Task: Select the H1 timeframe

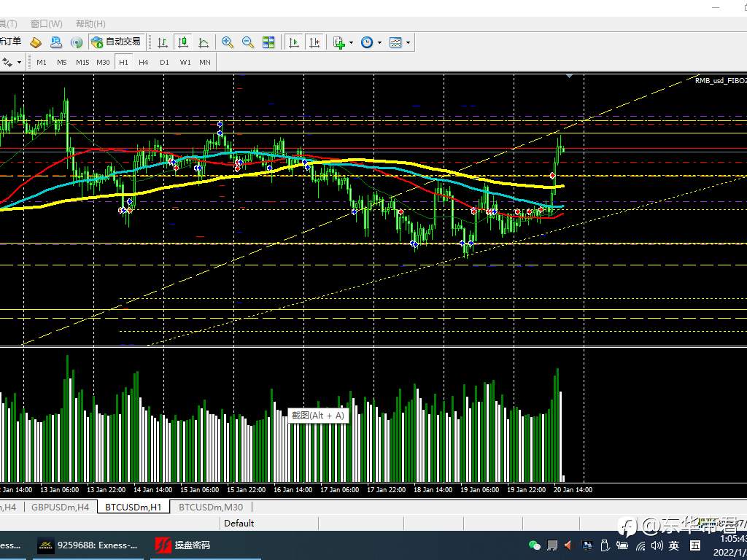Action: pyautogui.click(x=123, y=63)
